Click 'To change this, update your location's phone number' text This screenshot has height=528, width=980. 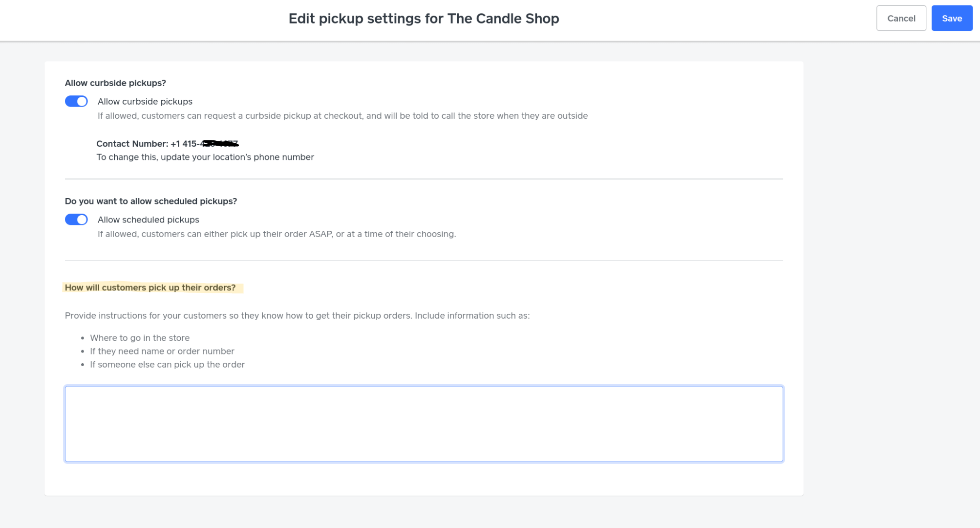pos(205,157)
